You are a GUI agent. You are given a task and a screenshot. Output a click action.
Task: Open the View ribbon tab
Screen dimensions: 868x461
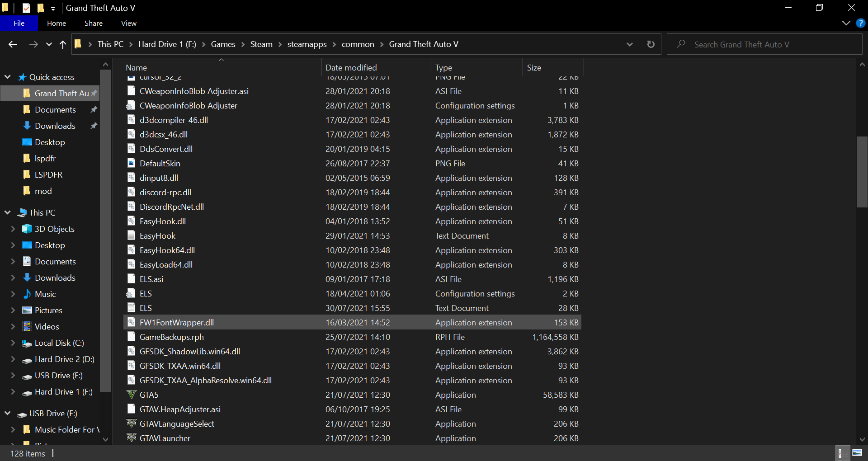(x=128, y=23)
